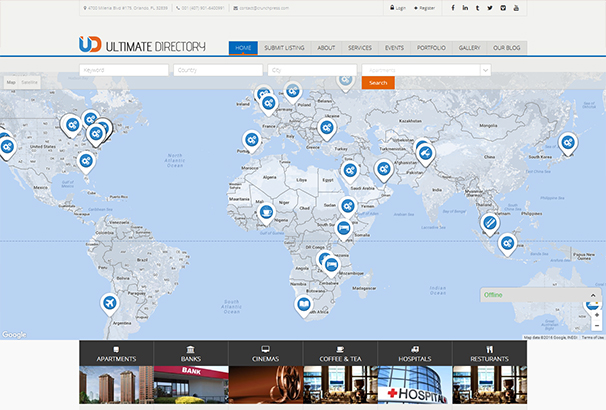
Task: Open the Services menu item
Action: click(x=360, y=48)
